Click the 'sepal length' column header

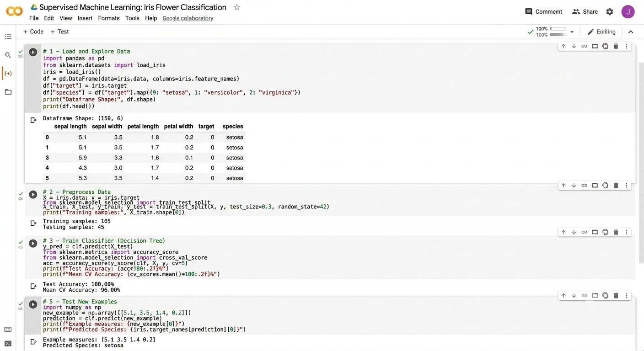70,127
